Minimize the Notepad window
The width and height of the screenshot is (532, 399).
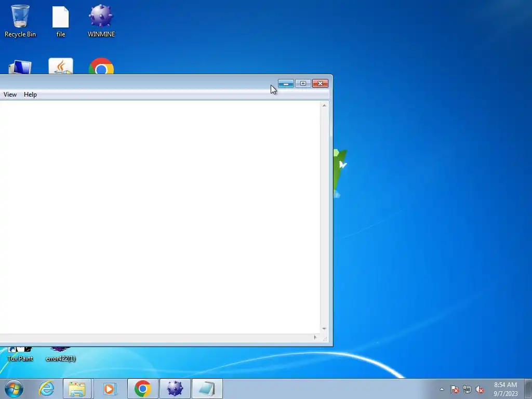pos(286,84)
